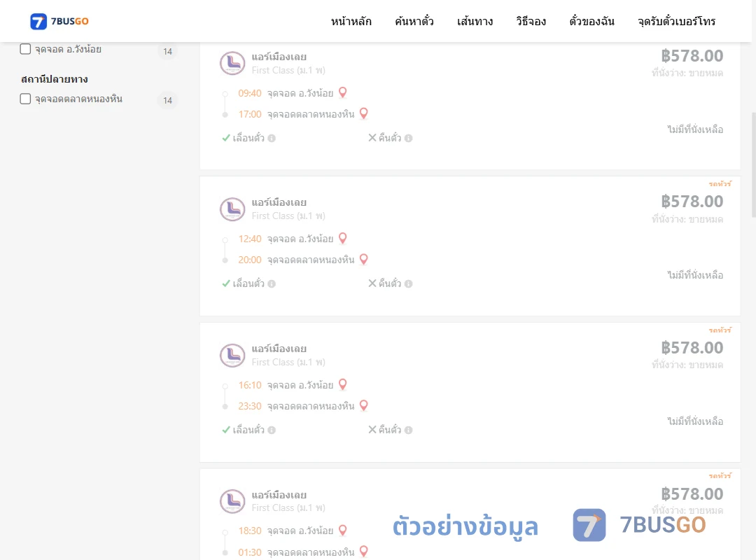
Task: Click count 14 beside จุดจอดตลาดหนองหิน filter
Action: coord(168,100)
